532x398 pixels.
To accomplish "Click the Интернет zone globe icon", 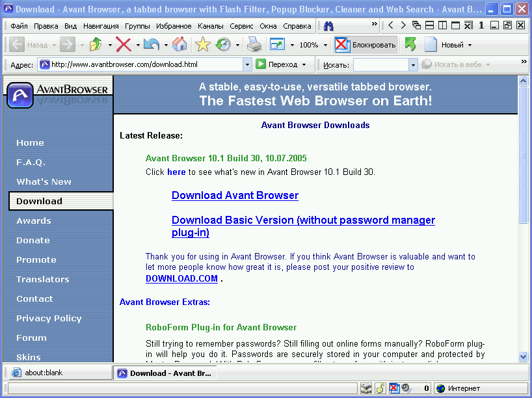I will [x=441, y=388].
